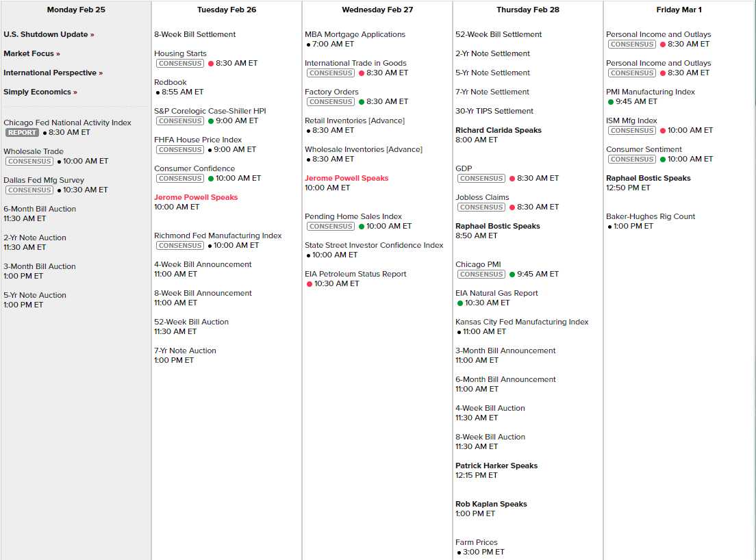Open Tuesday's Jerome Powell Speaks event
Viewport: 756px width, 560px height.
196,197
